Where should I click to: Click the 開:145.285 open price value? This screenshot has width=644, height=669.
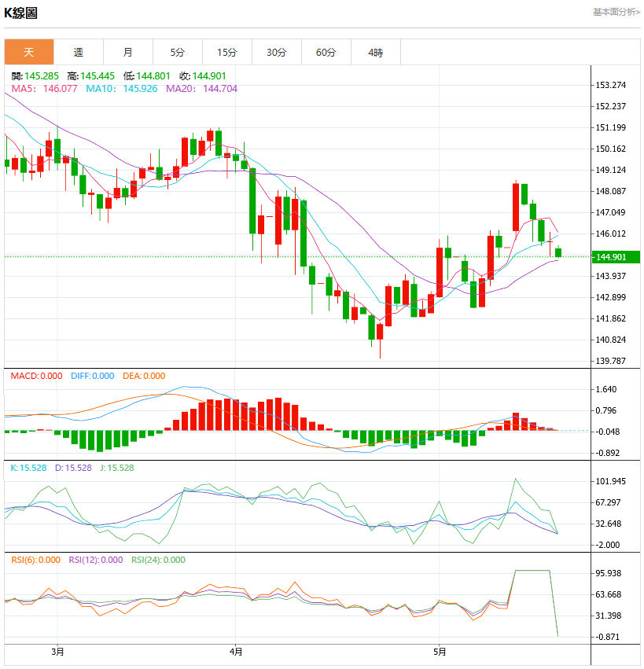coord(35,76)
